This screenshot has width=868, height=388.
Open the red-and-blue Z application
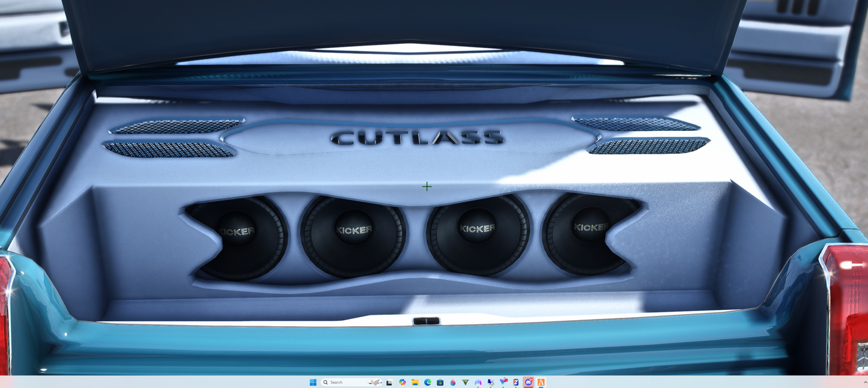pos(515,382)
